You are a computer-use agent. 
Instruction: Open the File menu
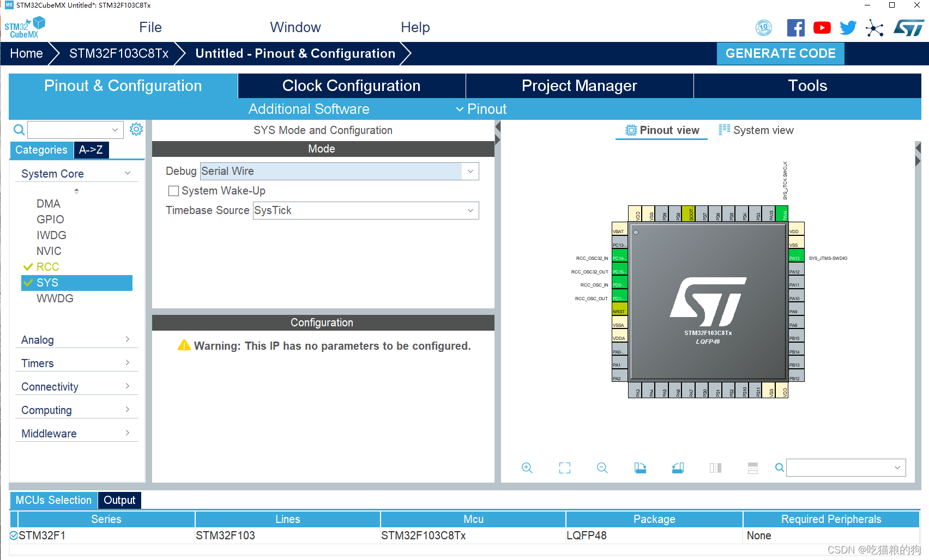pos(150,27)
